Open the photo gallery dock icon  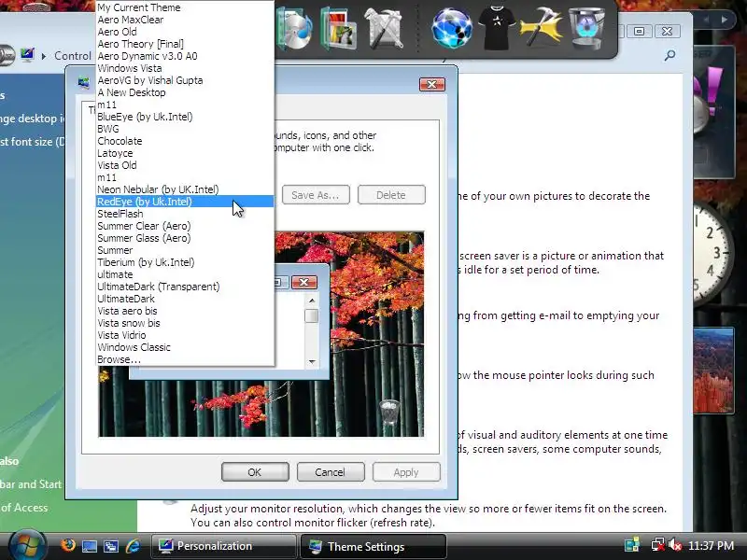point(339,30)
